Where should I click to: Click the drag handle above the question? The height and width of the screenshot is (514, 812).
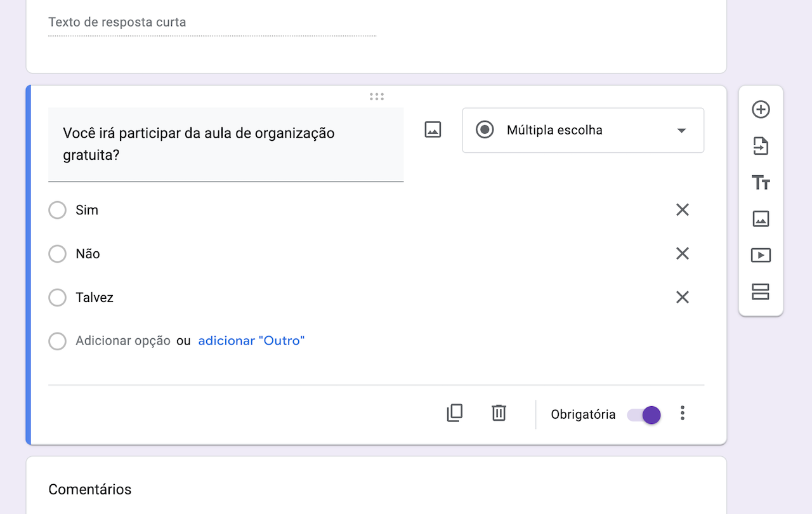point(377,96)
